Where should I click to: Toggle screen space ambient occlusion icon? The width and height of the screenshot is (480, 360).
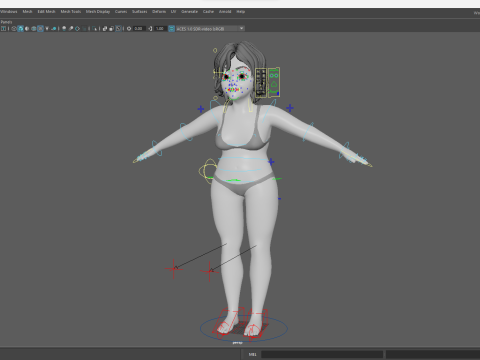64,29
